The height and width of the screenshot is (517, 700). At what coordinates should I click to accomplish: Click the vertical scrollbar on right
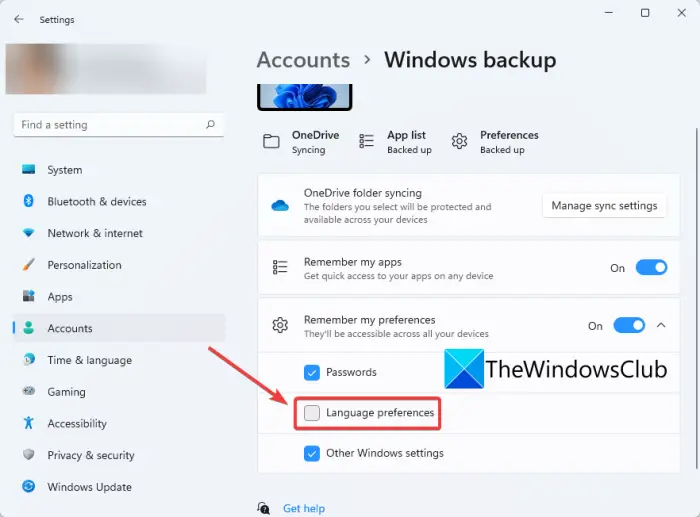(696, 298)
